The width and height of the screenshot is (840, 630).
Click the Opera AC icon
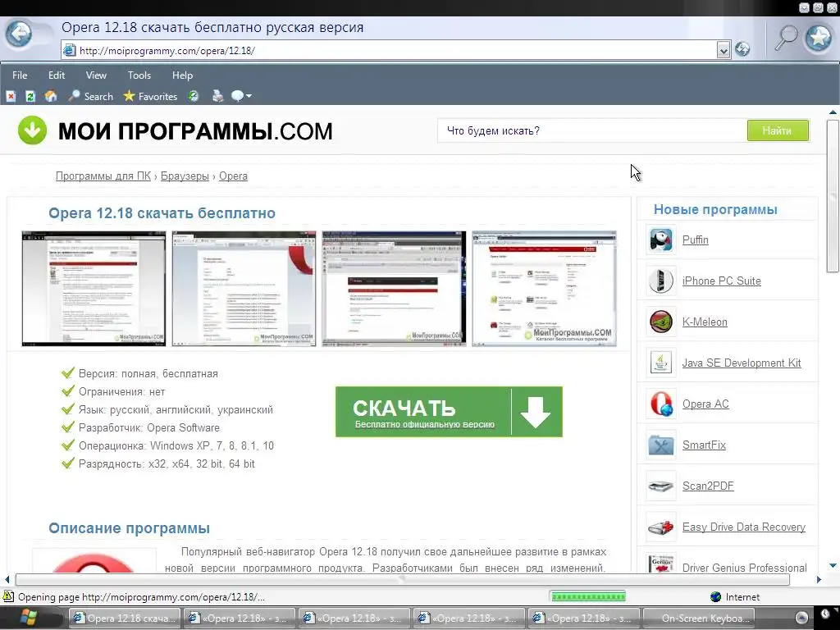coord(660,404)
